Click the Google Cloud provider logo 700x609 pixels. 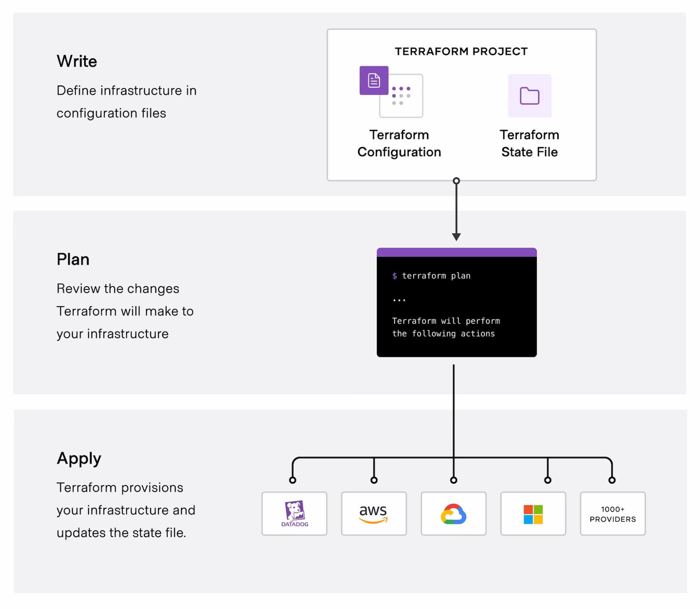pos(453,513)
